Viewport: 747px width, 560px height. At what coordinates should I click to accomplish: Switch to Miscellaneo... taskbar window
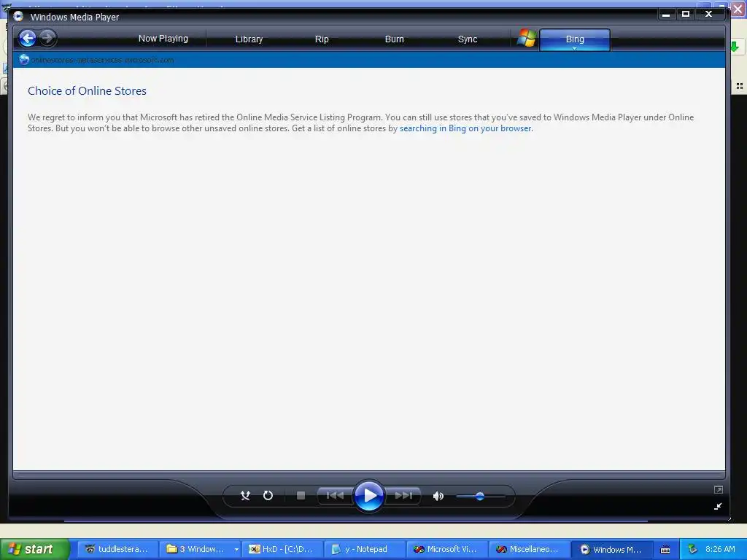click(530, 549)
